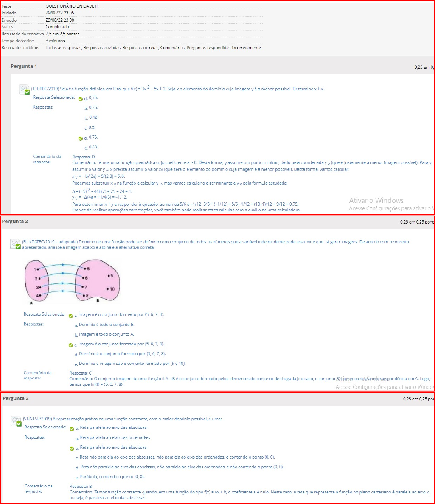Image resolution: width=435 pixels, height=504 pixels.
Task: Click green check beside Pergunta 2 Resposta Selecionada
Action: tap(71, 316)
